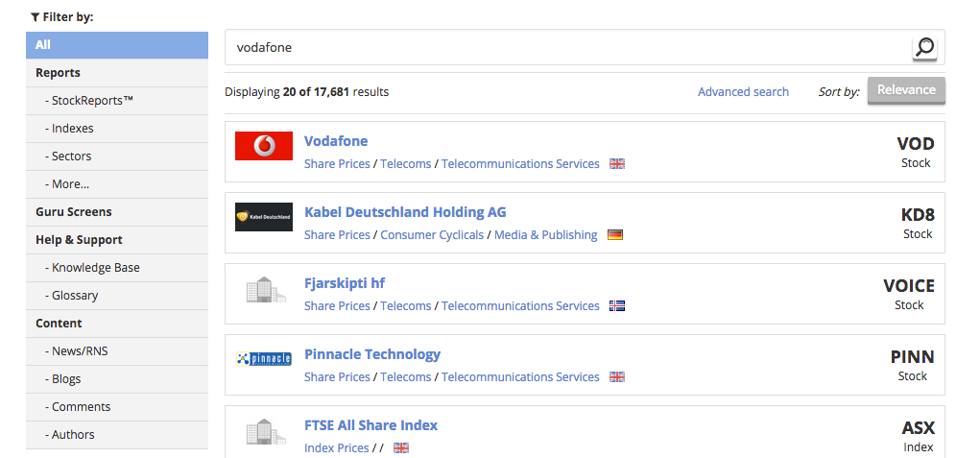Screen dimensions: 980x458
Task: Click the Pinnacle Technology logo image
Action: point(264,359)
